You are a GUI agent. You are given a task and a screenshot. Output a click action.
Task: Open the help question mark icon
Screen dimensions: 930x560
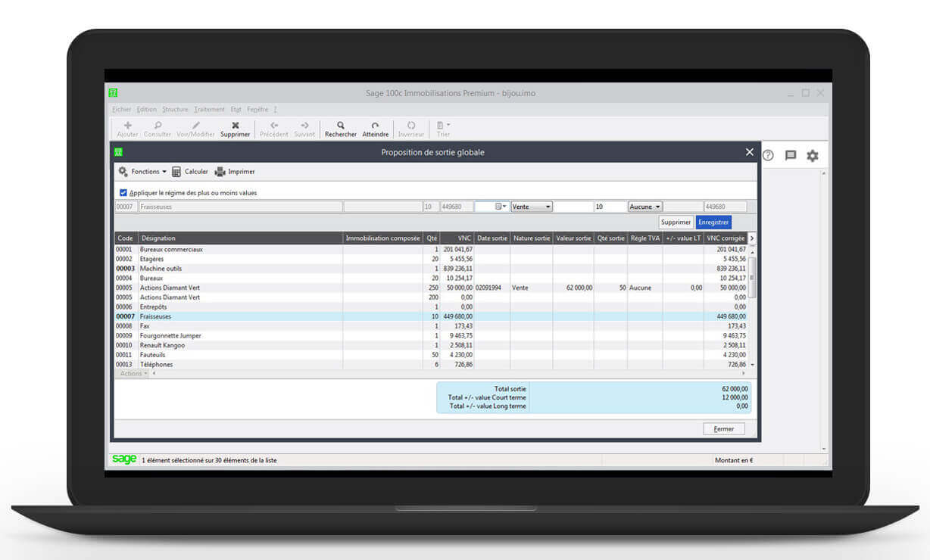768,155
